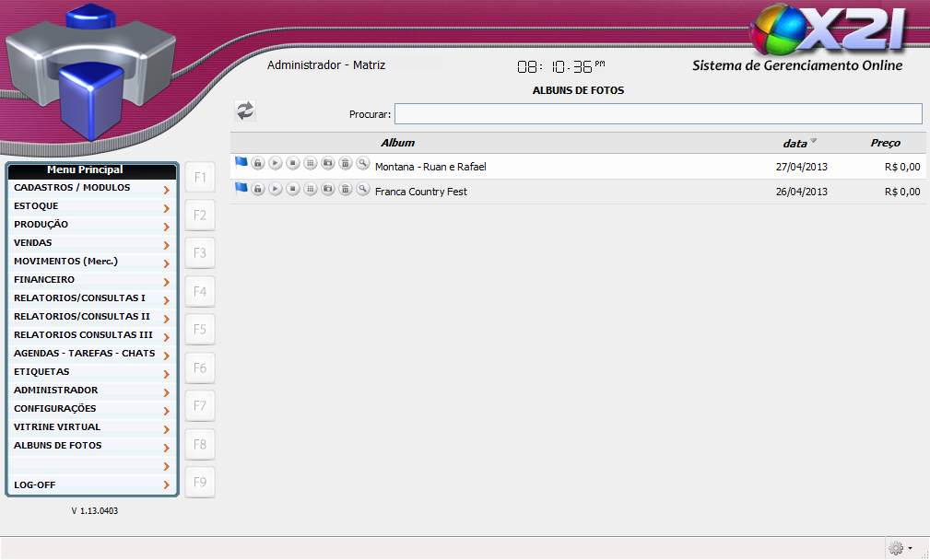The width and height of the screenshot is (930, 560).
Task: Expand the FINANCEIRO menu arrow
Action: click(166, 282)
